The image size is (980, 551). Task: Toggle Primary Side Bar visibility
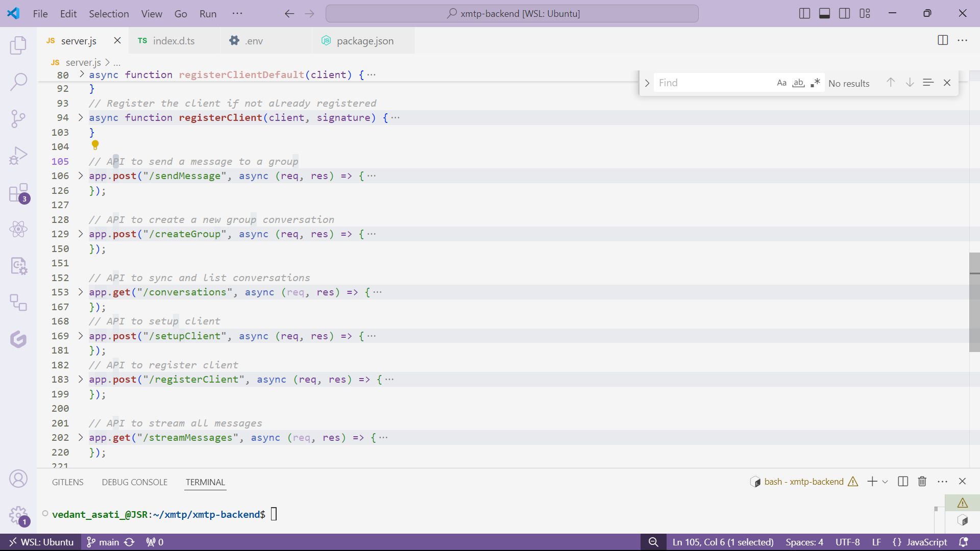click(x=804, y=14)
